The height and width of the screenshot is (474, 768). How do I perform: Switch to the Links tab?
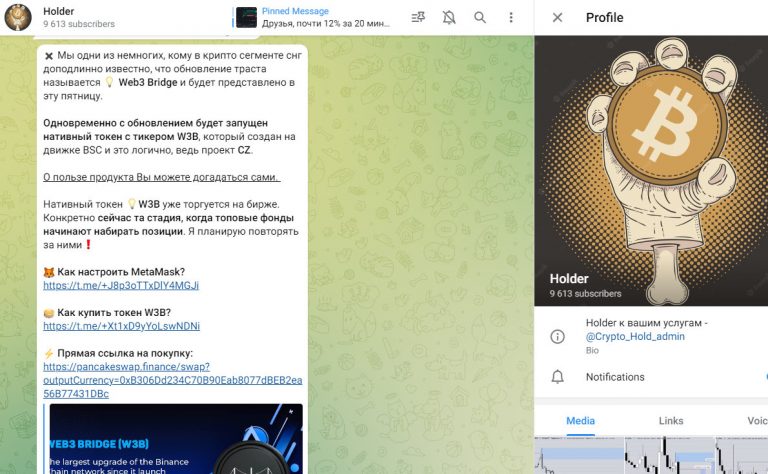pos(671,421)
